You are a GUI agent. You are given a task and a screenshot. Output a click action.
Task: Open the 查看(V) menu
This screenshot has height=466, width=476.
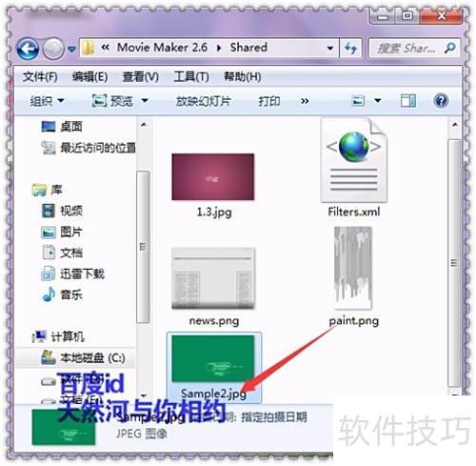pyautogui.click(x=140, y=76)
